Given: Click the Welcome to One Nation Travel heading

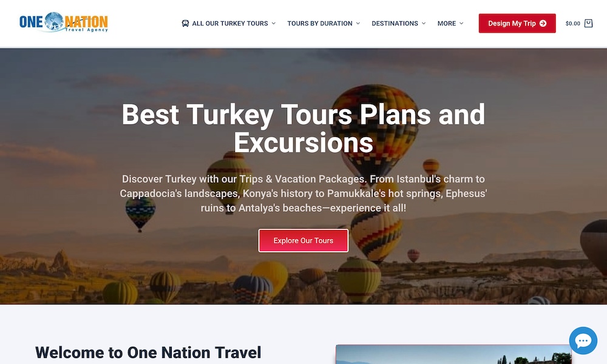Looking at the screenshot, I should [148, 352].
